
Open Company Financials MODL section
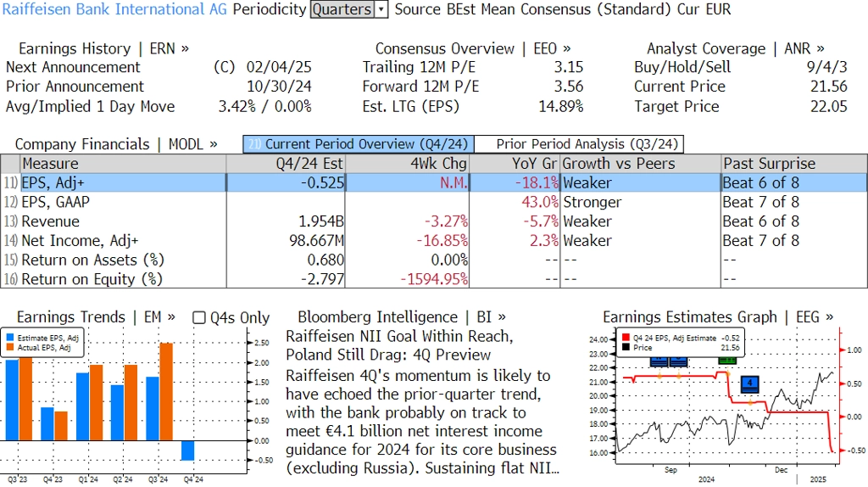click(115, 144)
